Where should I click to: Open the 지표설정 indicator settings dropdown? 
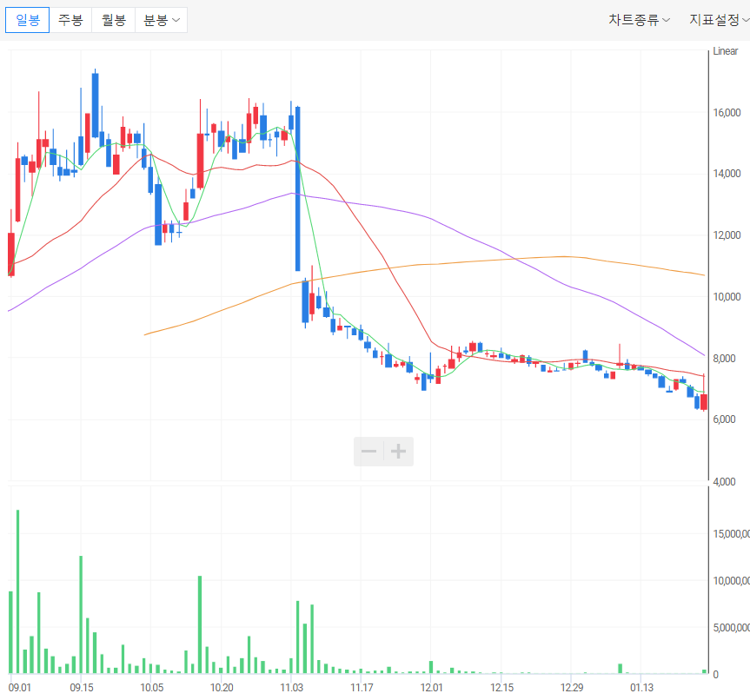pyautogui.click(x=719, y=20)
